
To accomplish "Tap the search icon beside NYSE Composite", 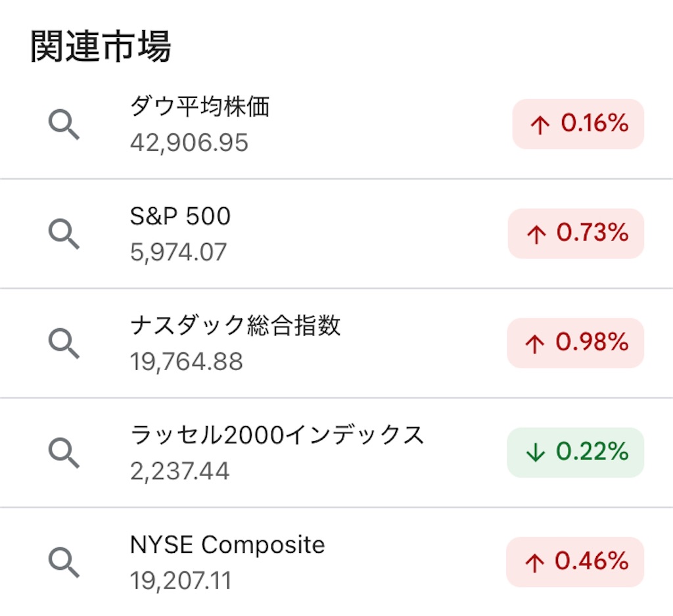I will point(64,563).
